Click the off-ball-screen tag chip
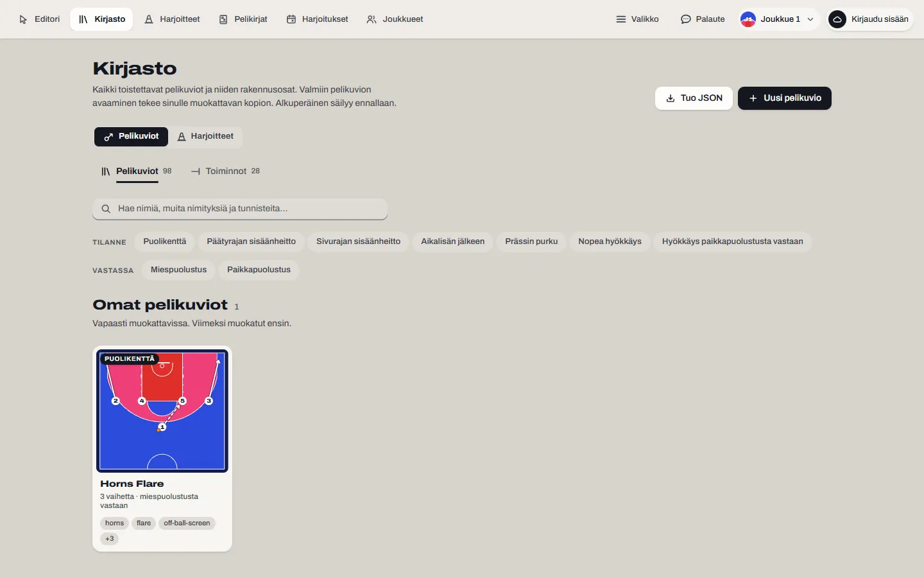The width and height of the screenshot is (924, 578). click(187, 523)
